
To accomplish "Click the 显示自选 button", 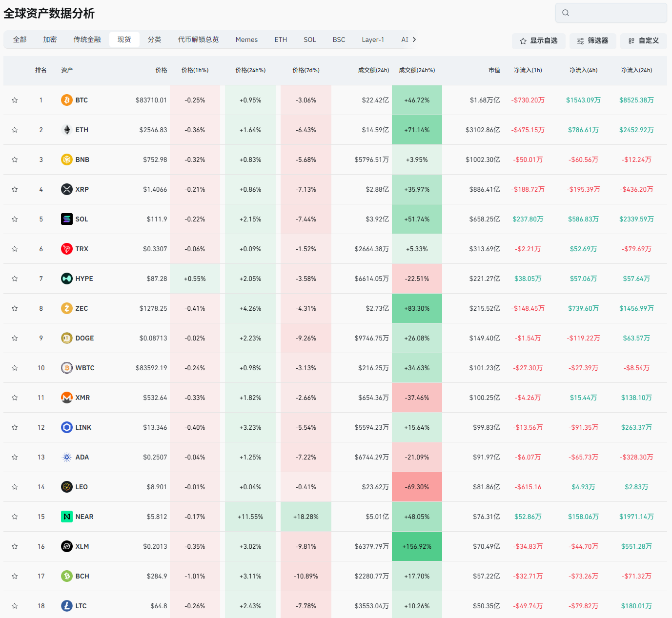I will click(x=538, y=41).
